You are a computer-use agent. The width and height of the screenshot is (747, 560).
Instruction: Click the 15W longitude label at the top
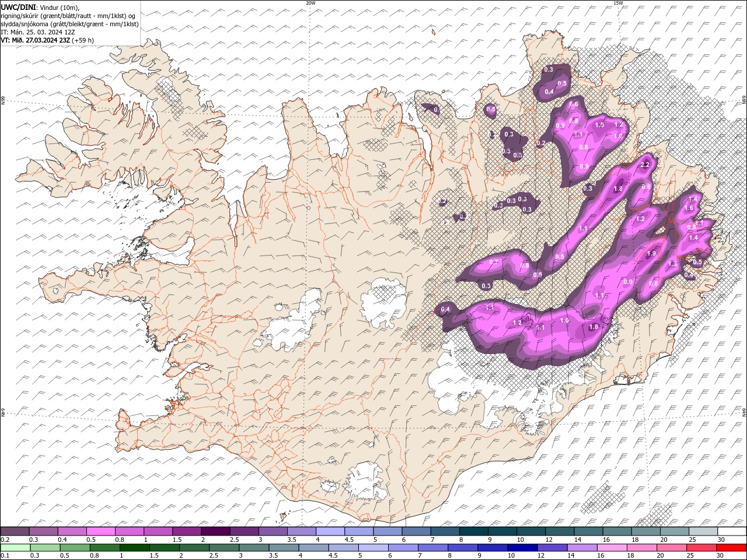coord(618,3)
